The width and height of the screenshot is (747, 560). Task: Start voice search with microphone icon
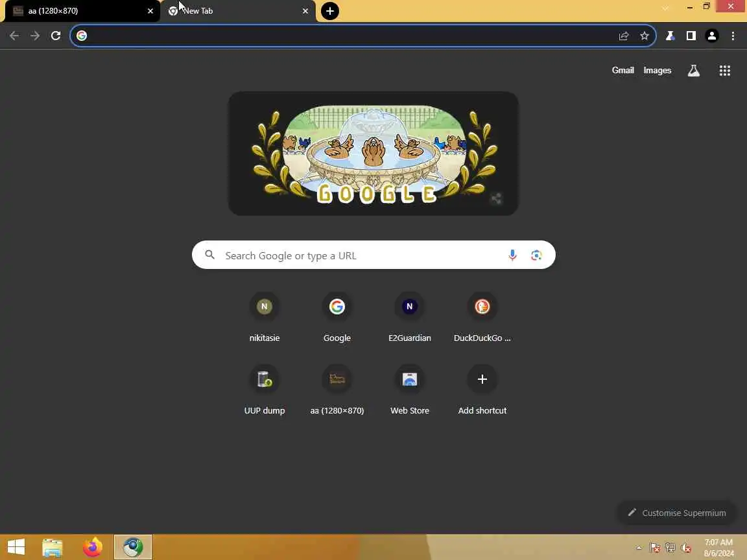[512, 255]
